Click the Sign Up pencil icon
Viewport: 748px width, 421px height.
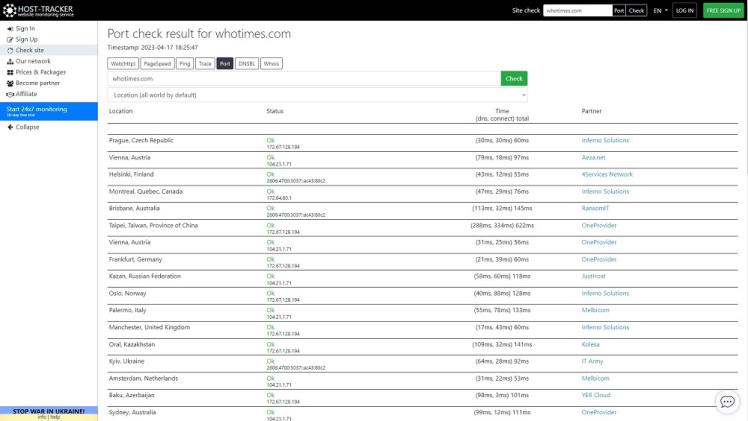[10, 39]
